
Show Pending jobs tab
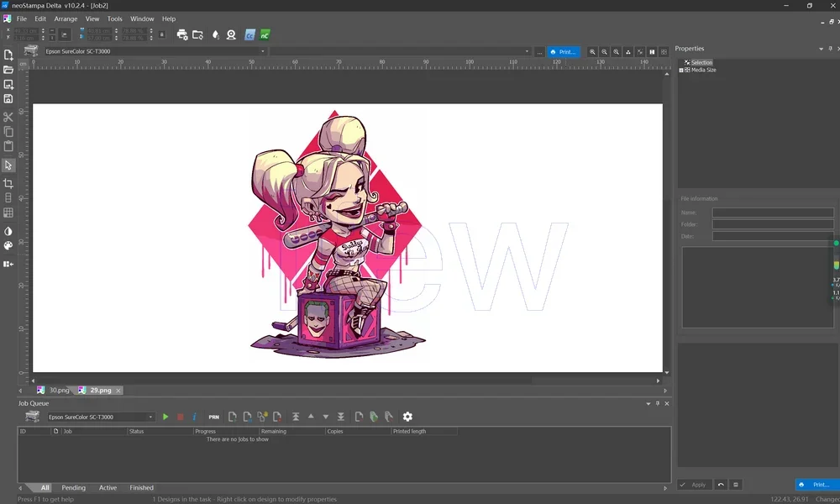73,487
